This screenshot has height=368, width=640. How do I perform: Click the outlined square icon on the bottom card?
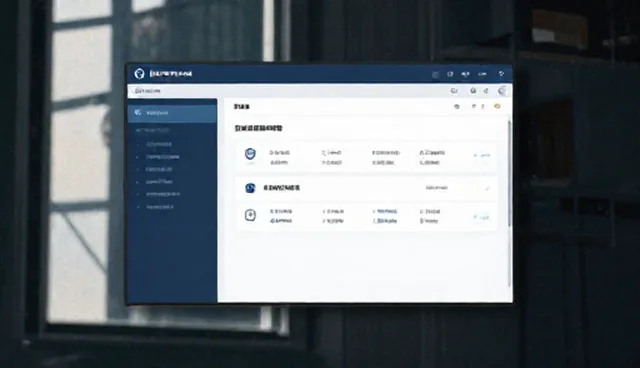coord(250,215)
